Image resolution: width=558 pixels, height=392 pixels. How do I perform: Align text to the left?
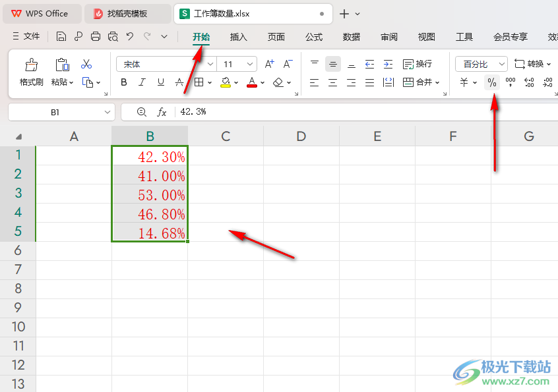[314, 82]
